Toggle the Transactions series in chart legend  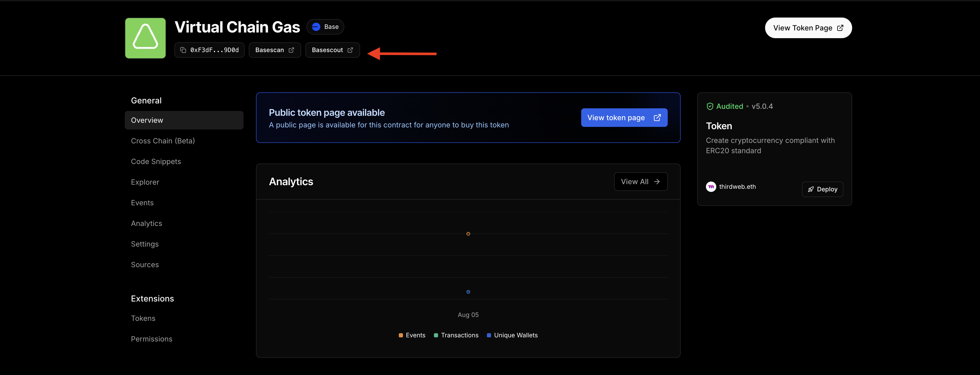point(456,335)
